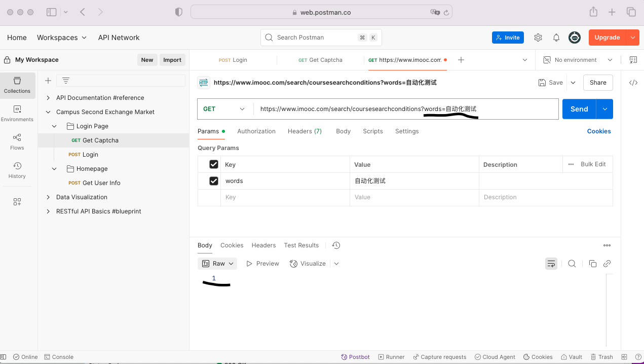Open Runner in the status bar
Image resolution: width=644 pixels, height=364 pixels.
(391, 357)
